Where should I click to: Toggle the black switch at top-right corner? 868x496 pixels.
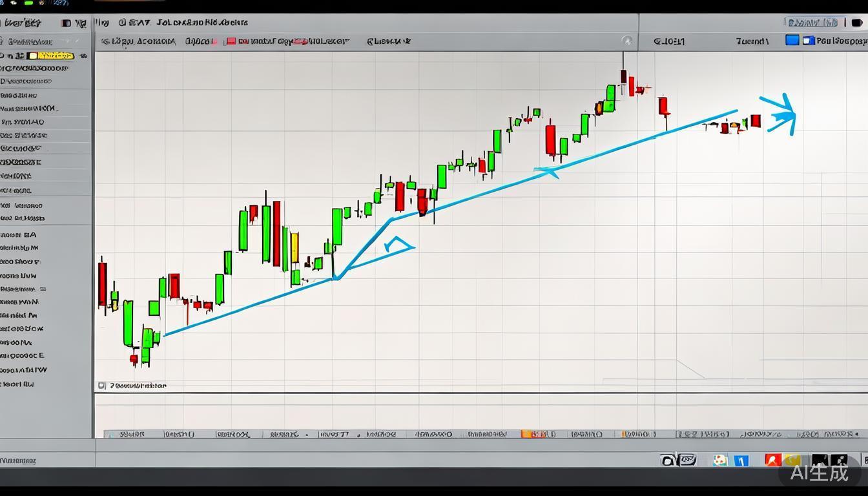pos(856,23)
